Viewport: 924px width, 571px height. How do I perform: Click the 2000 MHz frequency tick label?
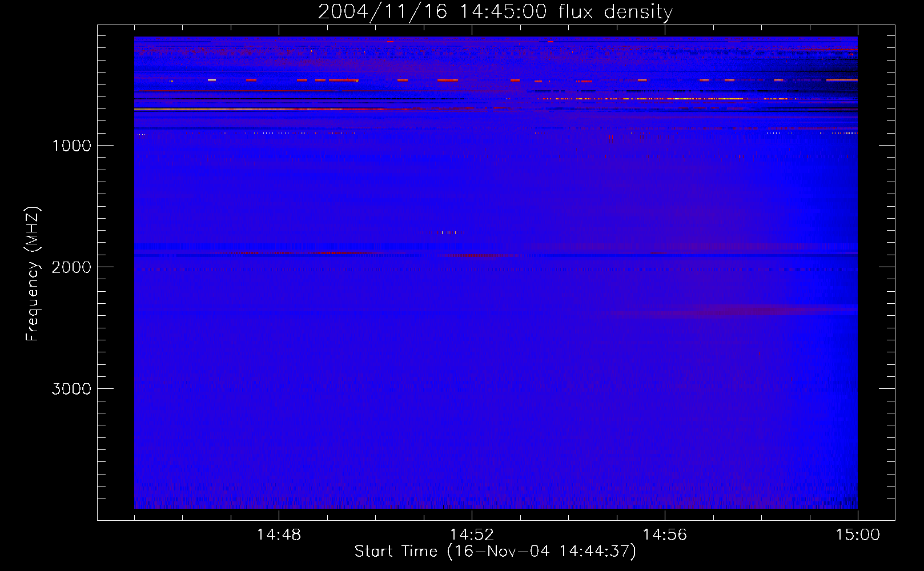71,267
